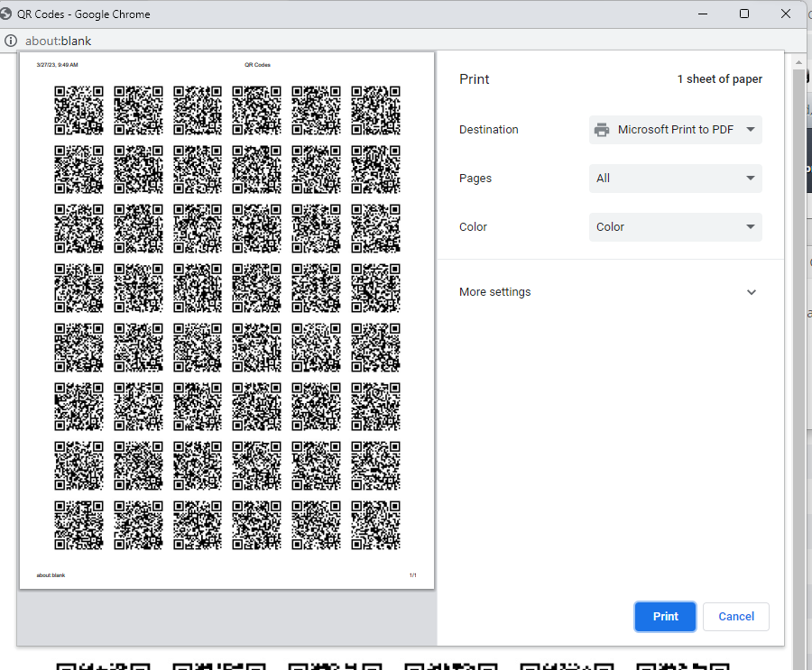Click the about:blank address bar

pyautogui.click(x=58, y=41)
